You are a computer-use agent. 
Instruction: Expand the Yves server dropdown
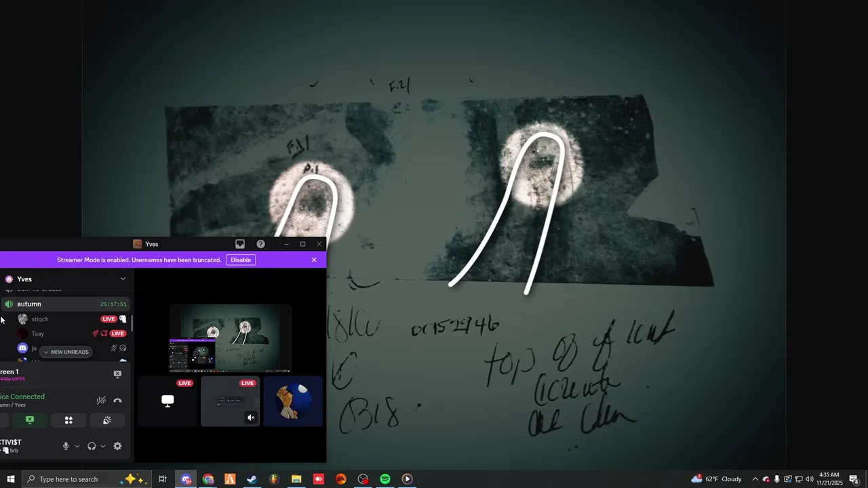click(x=123, y=279)
